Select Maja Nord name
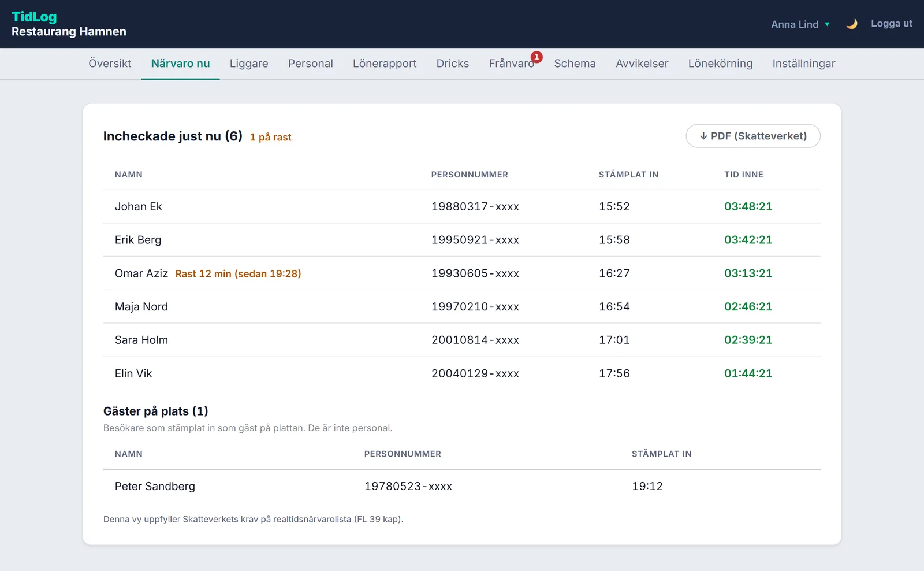Viewport: 924px width, 571px height. point(141,307)
